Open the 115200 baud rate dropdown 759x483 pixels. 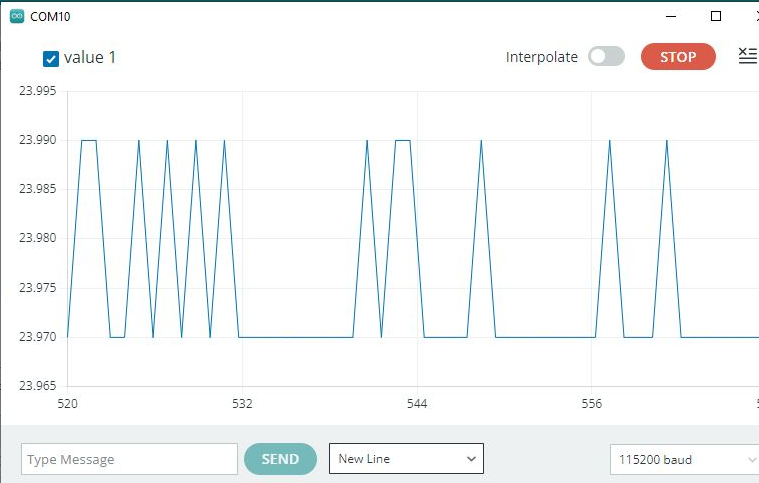point(684,459)
